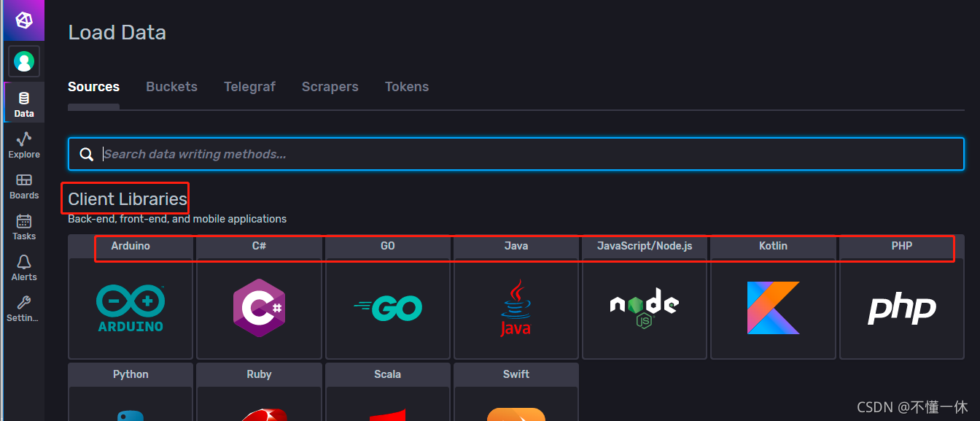Go to Explore in sidebar
The width and height of the screenshot is (980, 421).
click(x=24, y=144)
